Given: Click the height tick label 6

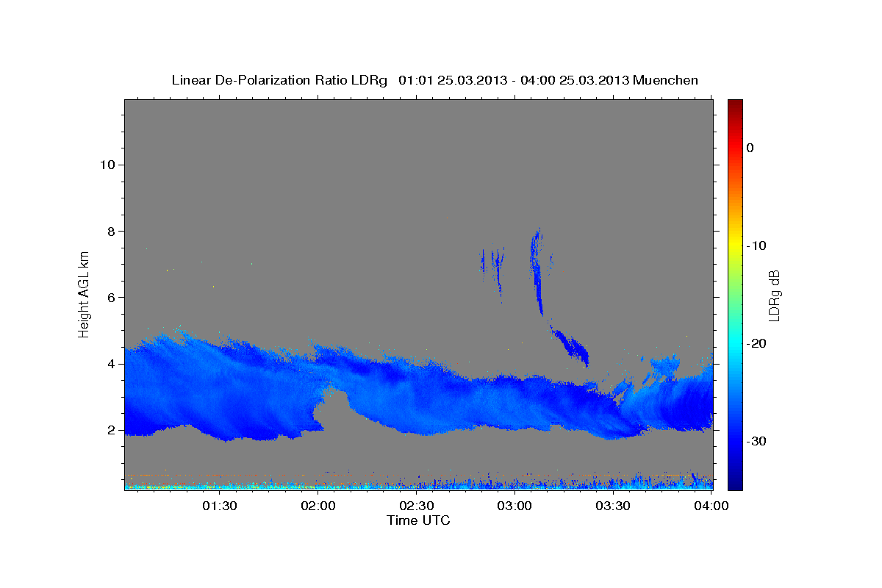Looking at the screenshot, I should pos(111,298).
